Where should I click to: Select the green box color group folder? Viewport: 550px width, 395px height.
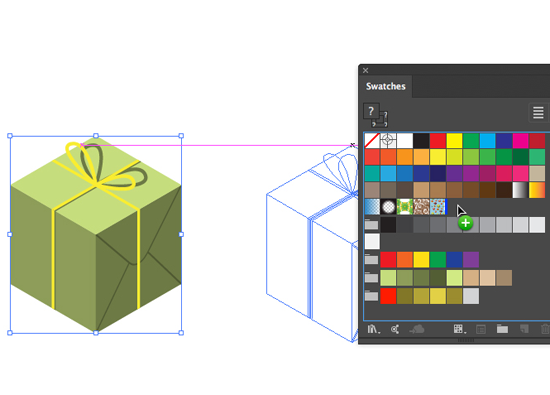click(371, 277)
